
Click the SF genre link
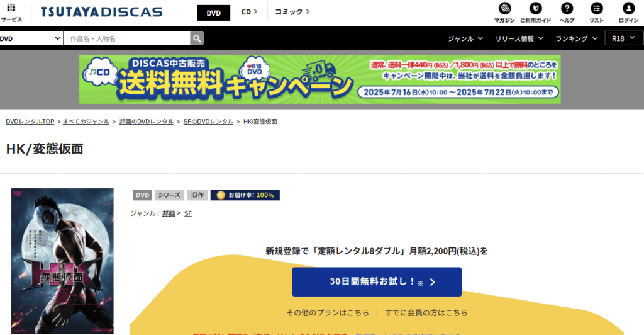[188, 213]
